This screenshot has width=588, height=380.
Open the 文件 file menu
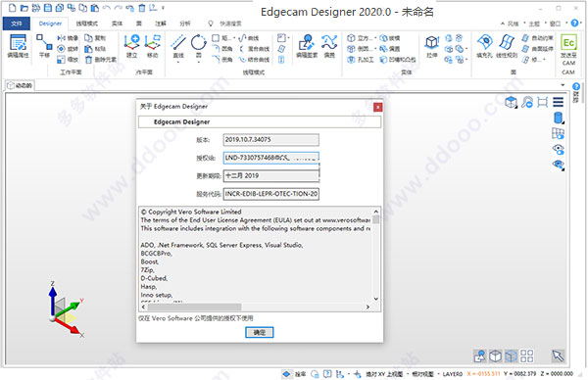tap(17, 24)
